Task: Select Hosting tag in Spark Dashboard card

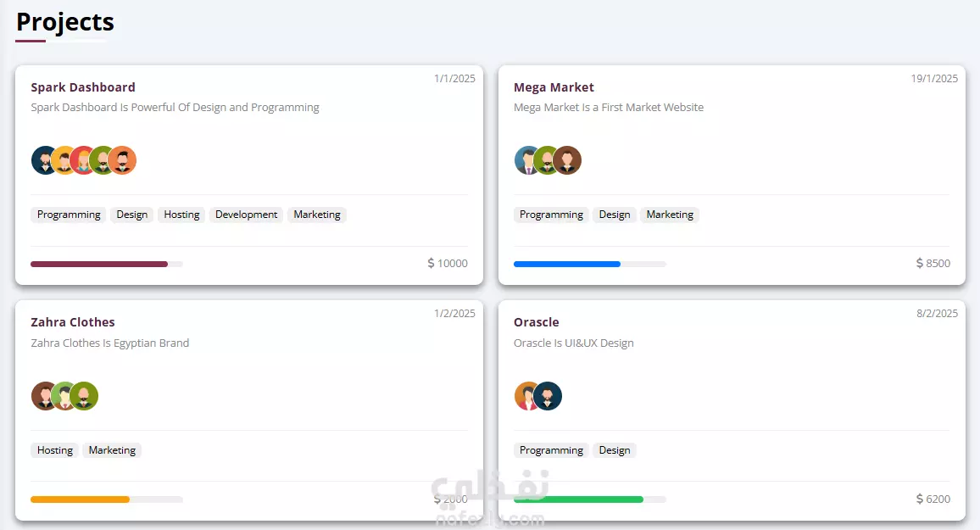Action: coord(181,215)
